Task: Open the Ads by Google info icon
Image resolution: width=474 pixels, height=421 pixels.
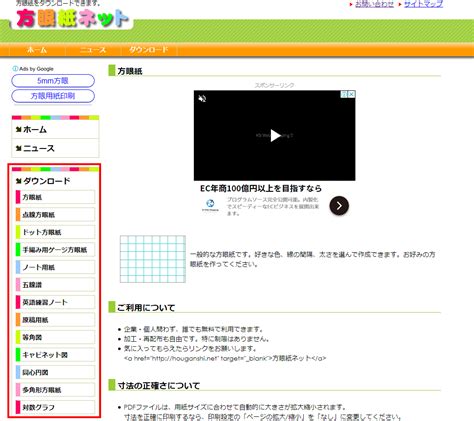Action: [x=15, y=69]
